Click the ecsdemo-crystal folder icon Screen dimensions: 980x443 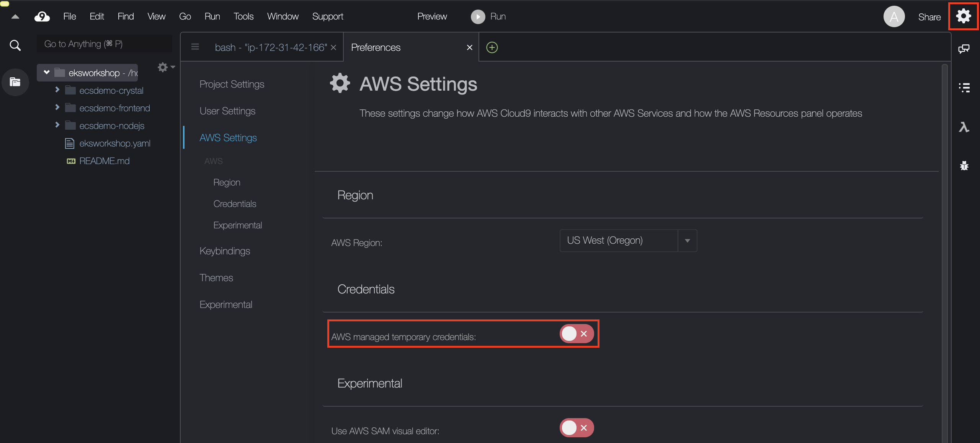point(70,90)
